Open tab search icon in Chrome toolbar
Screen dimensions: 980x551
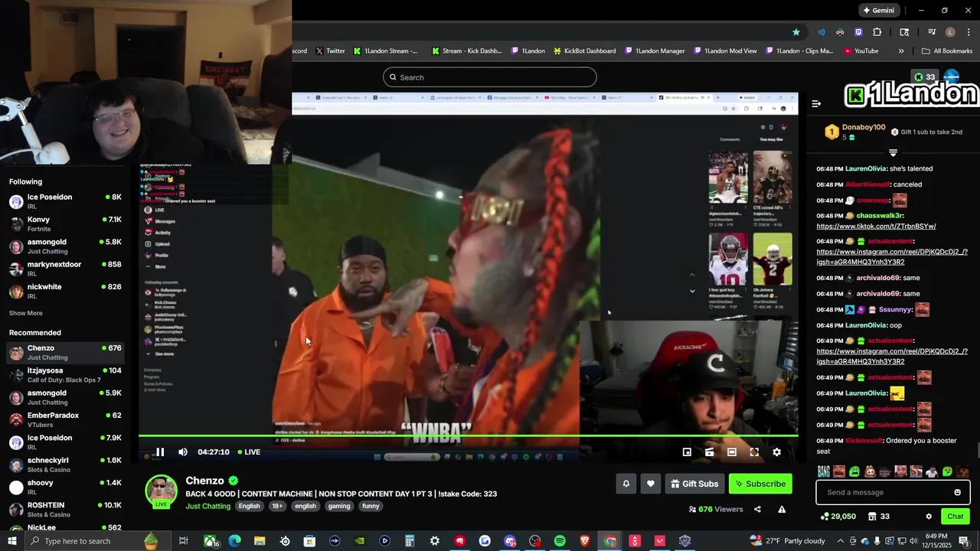[x=904, y=32]
